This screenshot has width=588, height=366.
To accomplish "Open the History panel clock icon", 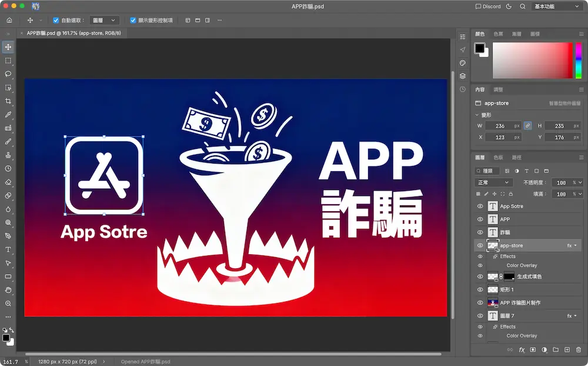I will coord(463,89).
